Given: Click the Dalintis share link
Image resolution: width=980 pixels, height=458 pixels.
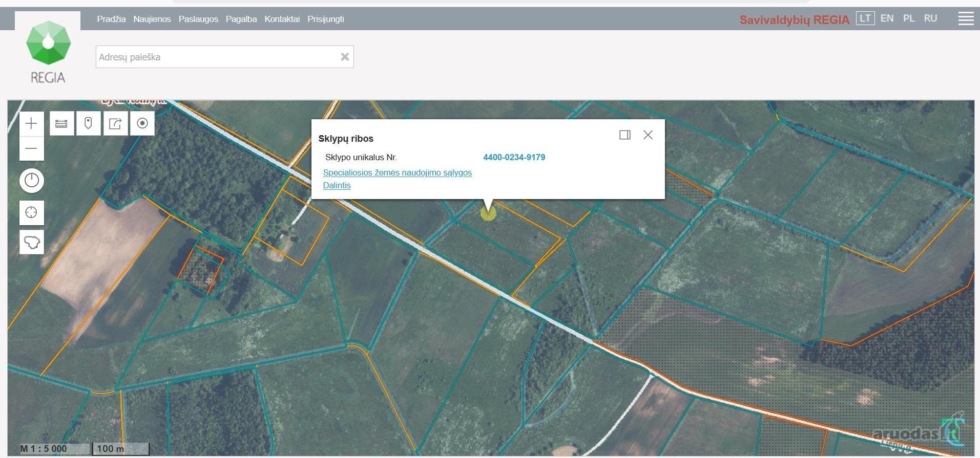Looking at the screenshot, I should (337, 186).
